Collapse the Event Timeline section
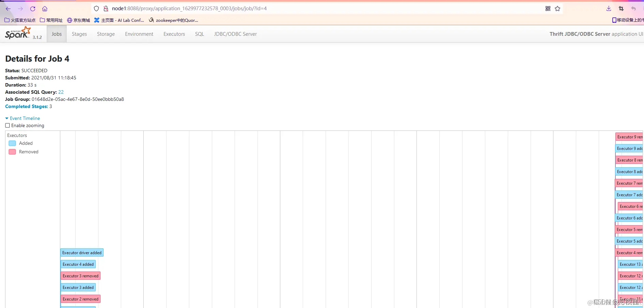Screen dimensions: 644x308 pyautogui.click(x=22, y=118)
